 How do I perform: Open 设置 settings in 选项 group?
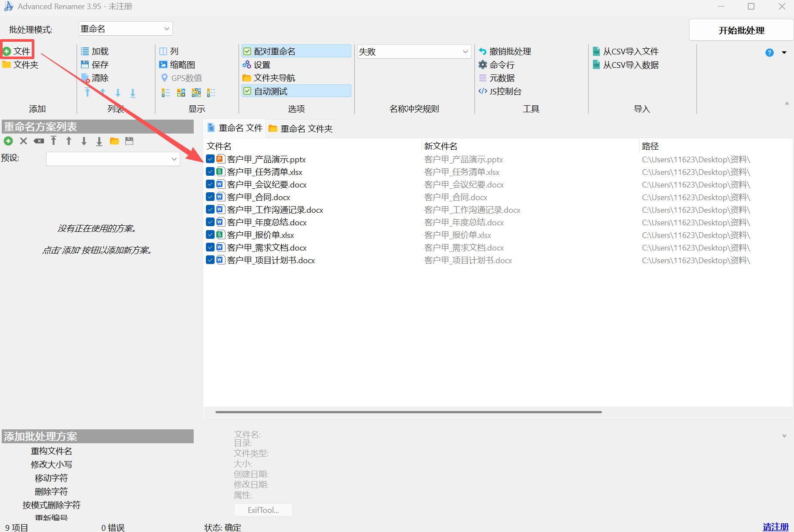coord(256,65)
